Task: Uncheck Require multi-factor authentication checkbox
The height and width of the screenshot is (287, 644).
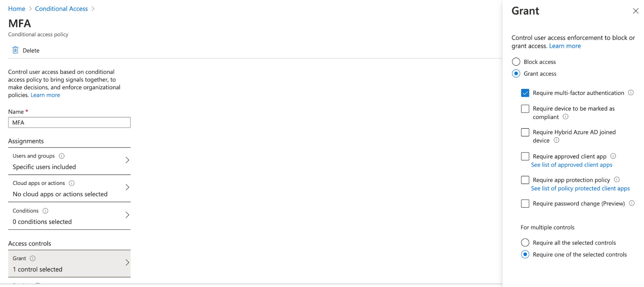Action: coord(525,93)
